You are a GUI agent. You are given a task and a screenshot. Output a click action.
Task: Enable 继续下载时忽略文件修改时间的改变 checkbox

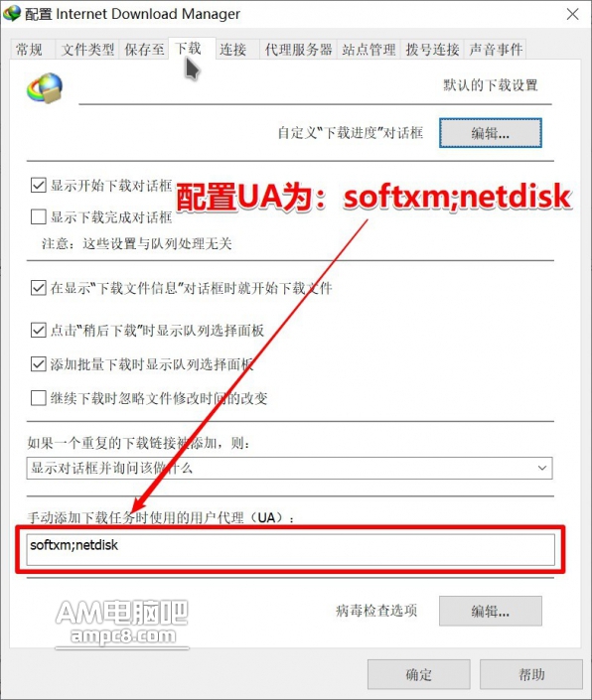click(x=39, y=397)
